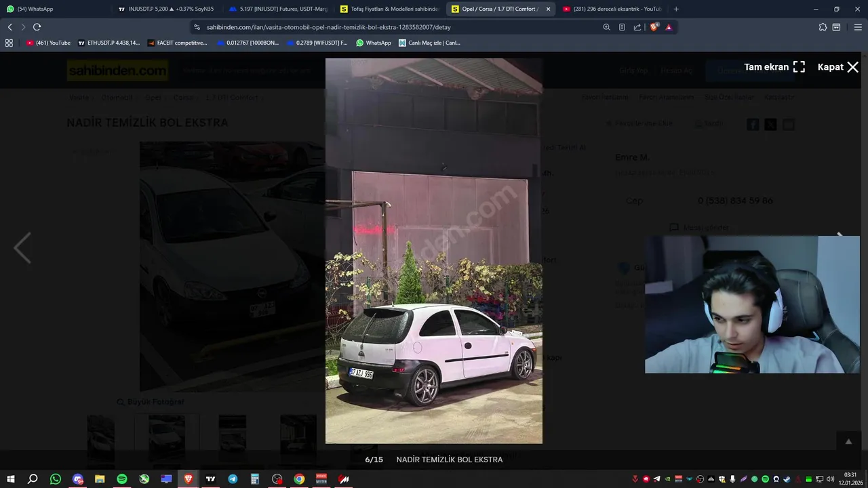The width and height of the screenshot is (868, 488).
Task: Open the clock showing 03:31
Action: [x=850, y=479]
